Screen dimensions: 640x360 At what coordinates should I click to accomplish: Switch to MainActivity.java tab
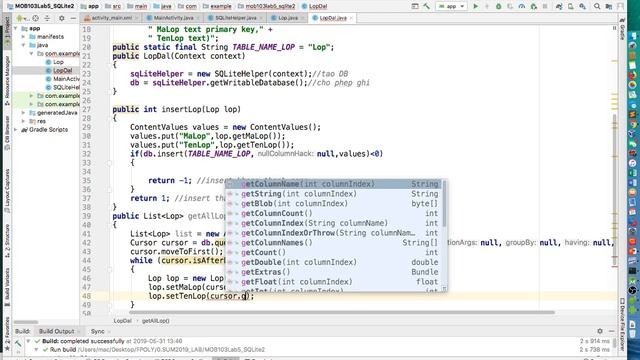point(173,18)
